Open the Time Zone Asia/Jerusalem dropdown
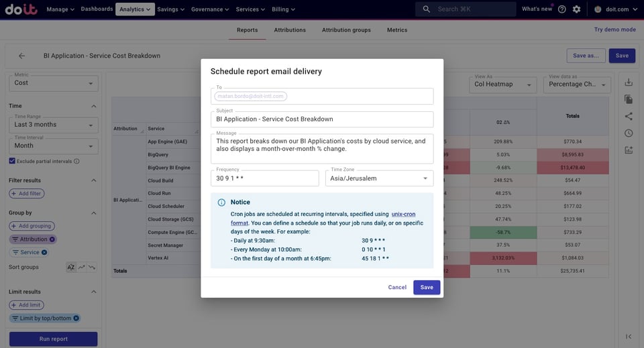644x348 pixels. point(379,178)
